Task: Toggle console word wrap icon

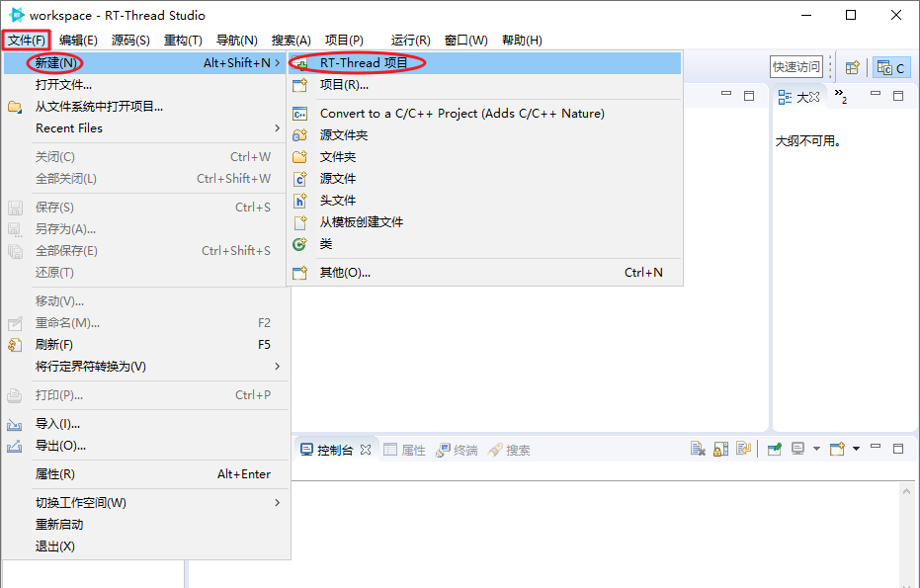Action: pos(743,449)
